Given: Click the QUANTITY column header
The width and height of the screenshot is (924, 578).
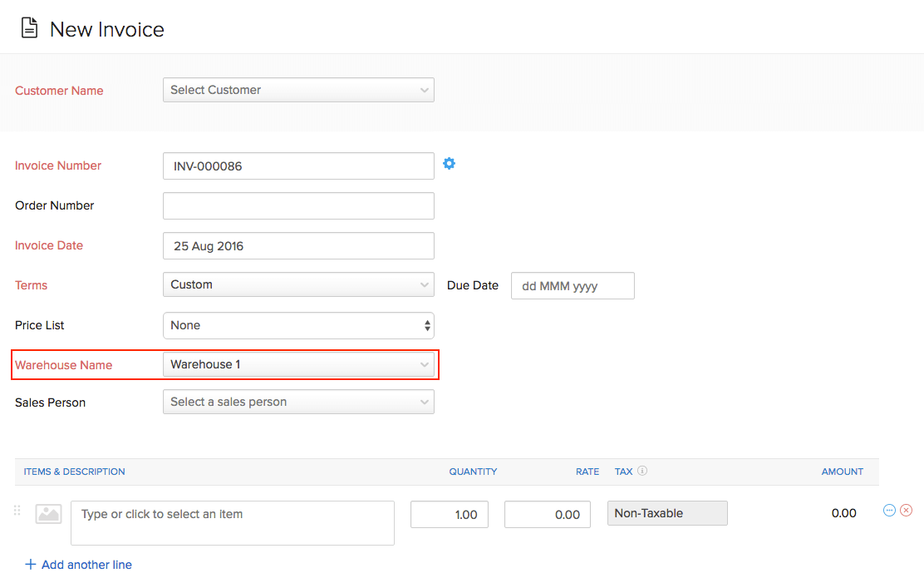Looking at the screenshot, I should click(x=473, y=472).
